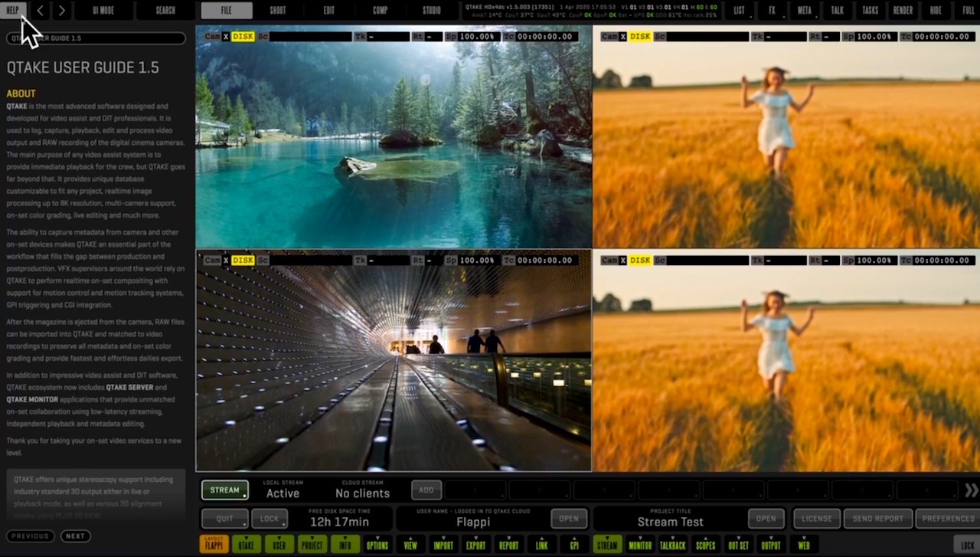
Task: Open the WEB pop-up menu
Action: click(x=804, y=546)
